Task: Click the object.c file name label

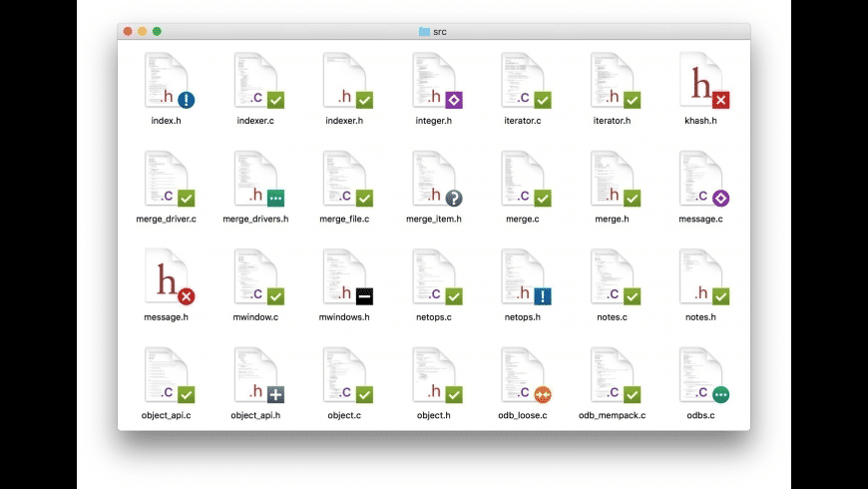Action: [x=344, y=415]
